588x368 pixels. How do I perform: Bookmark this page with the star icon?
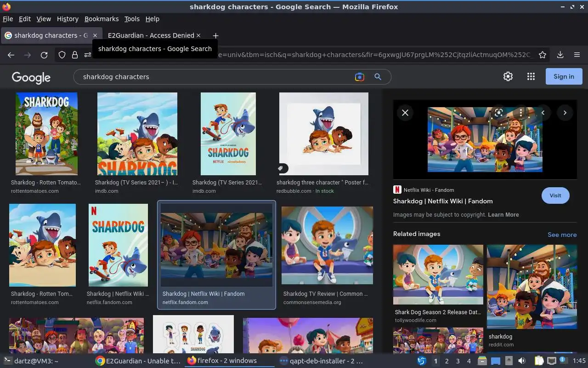point(543,55)
